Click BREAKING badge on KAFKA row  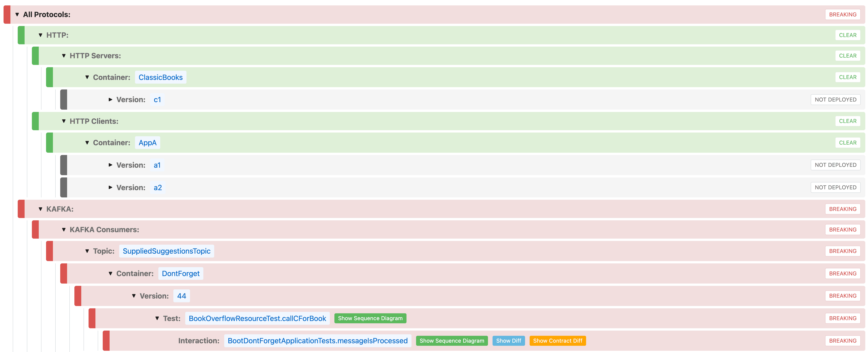tap(843, 209)
